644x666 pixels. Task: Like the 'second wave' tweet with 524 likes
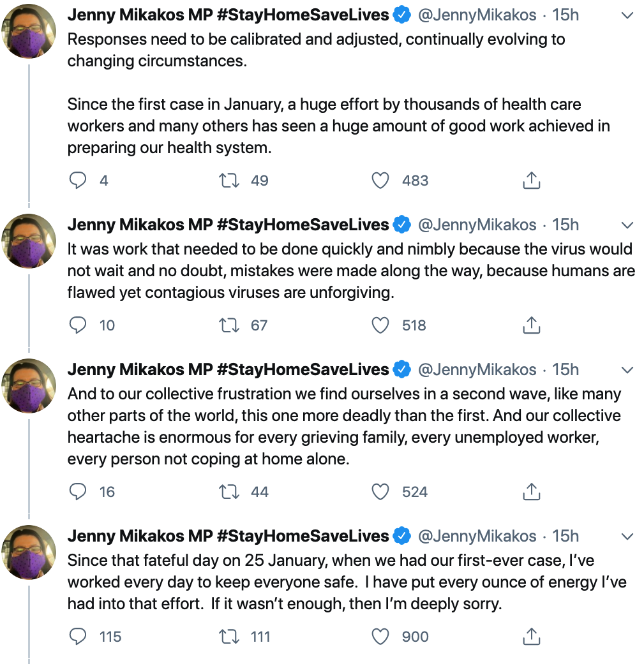pos(380,492)
